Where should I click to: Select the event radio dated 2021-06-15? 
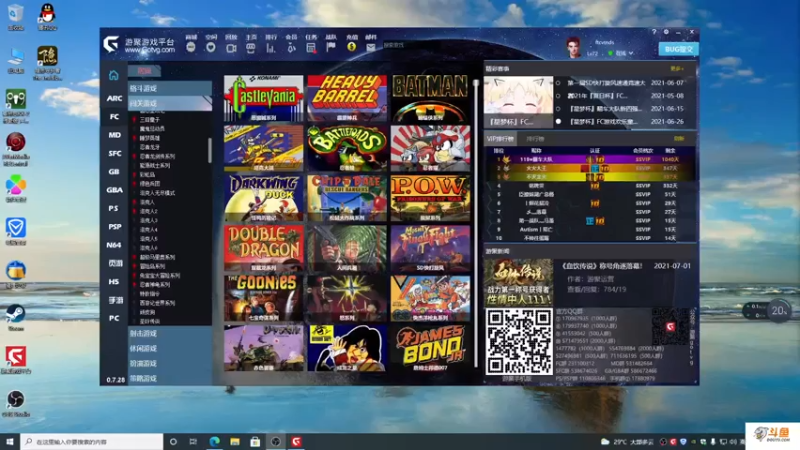(x=558, y=109)
